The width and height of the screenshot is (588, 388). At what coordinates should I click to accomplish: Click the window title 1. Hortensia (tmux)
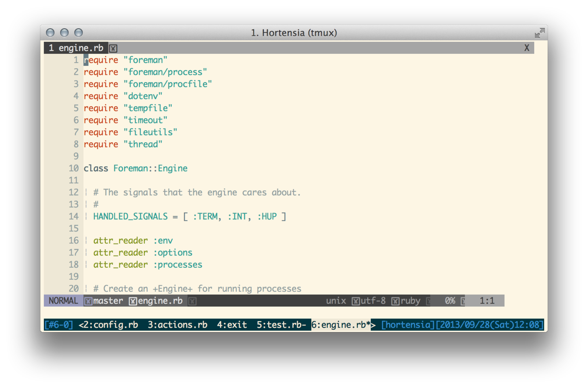pyautogui.click(x=294, y=33)
